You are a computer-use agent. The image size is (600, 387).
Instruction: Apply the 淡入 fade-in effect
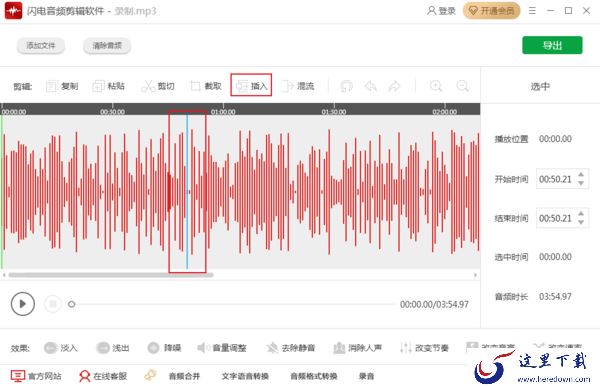pos(61,348)
